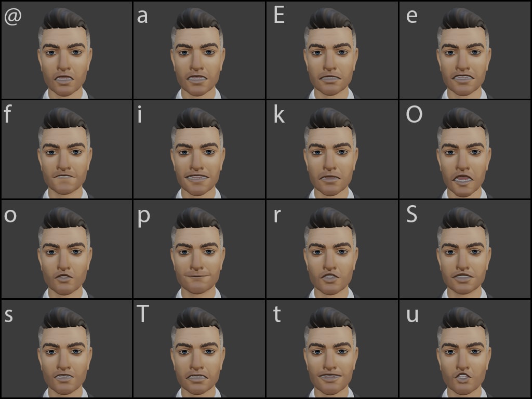
Task: Select the viseme thumbnail labeled lowercase a
Action: click(x=199, y=50)
